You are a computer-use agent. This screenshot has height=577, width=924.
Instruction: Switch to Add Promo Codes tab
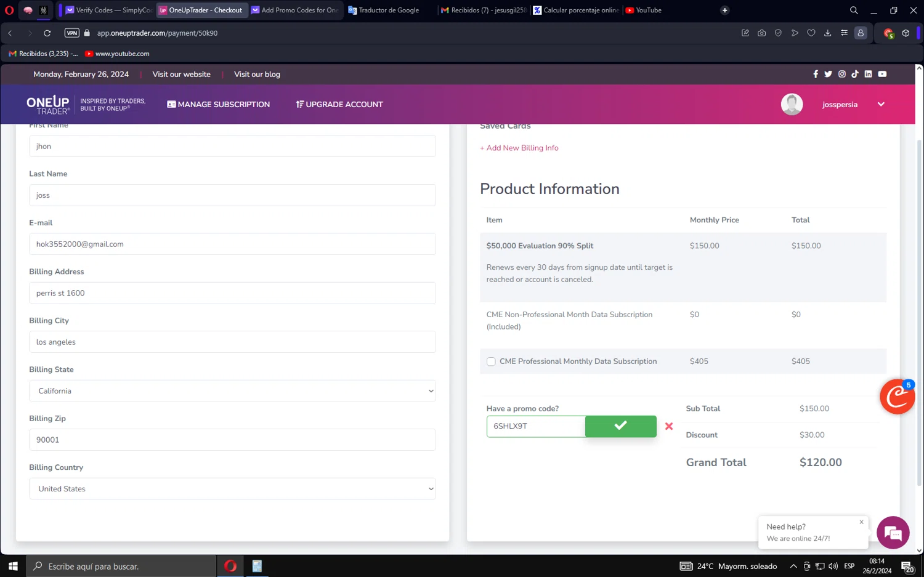(x=296, y=10)
